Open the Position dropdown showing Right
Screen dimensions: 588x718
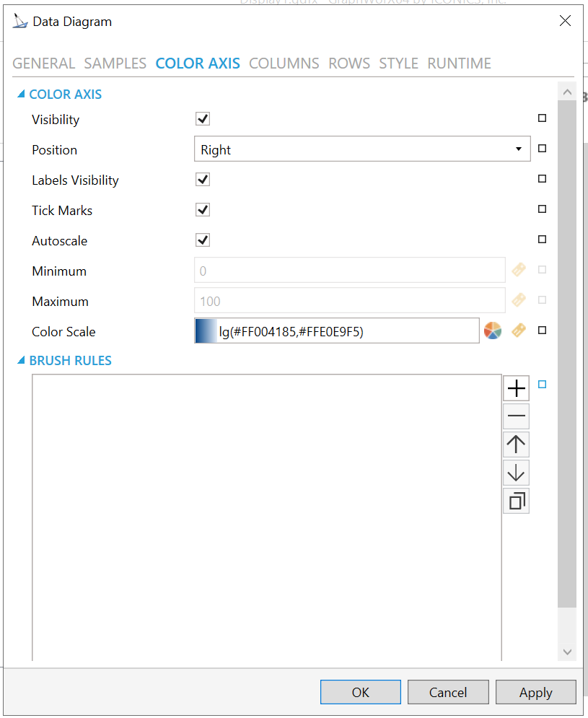pos(361,149)
